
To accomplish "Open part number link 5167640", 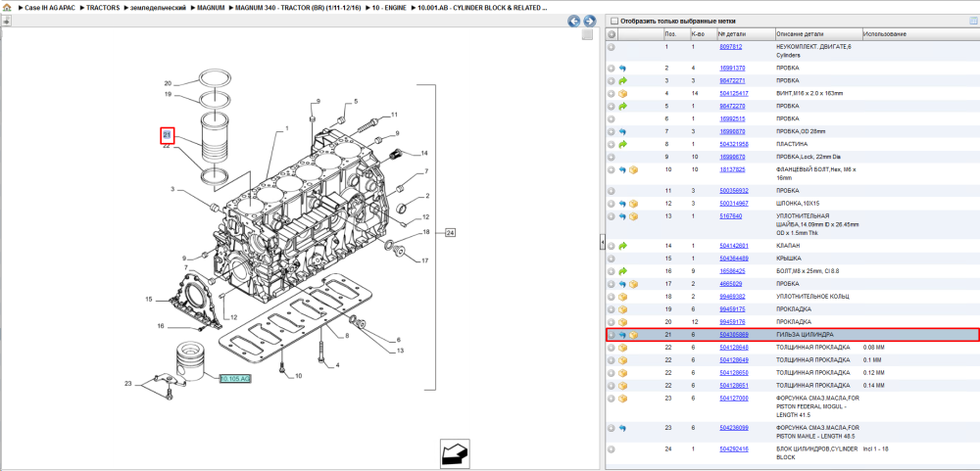I will 731,216.
